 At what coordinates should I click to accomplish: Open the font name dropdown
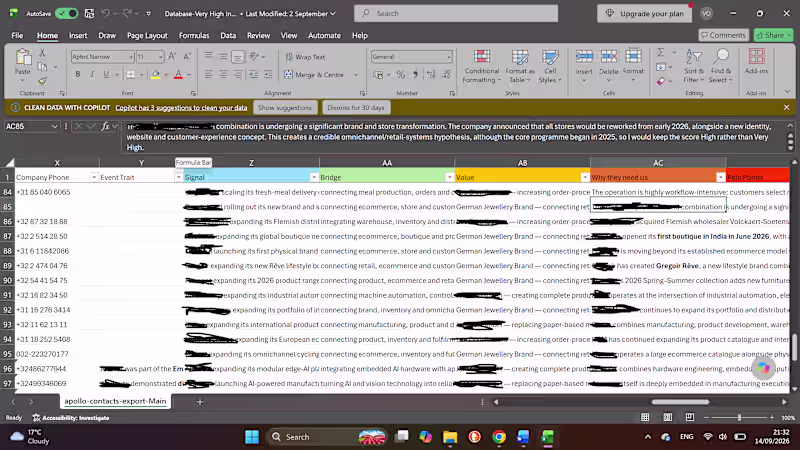click(x=131, y=57)
